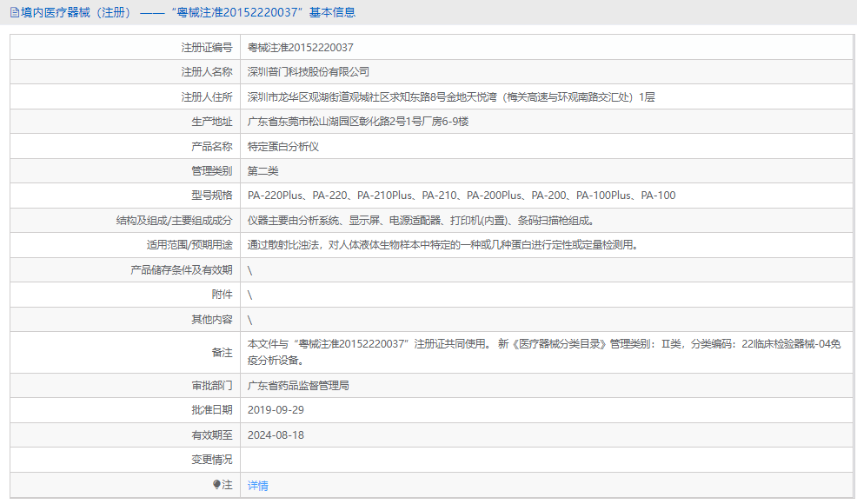Image resolution: width=857 pixels, height=504 pixels.
Task: Select product name 特定蛋白分析仪
Action: tap(283, 147)
